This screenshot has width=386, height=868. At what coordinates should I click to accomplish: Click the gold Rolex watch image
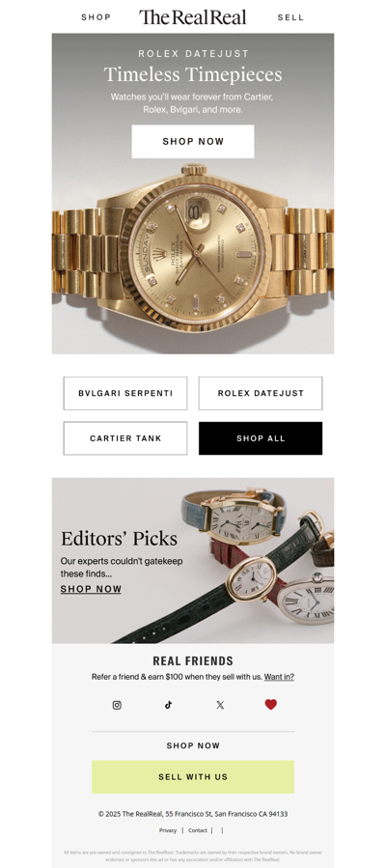click(x=193, y=255)
